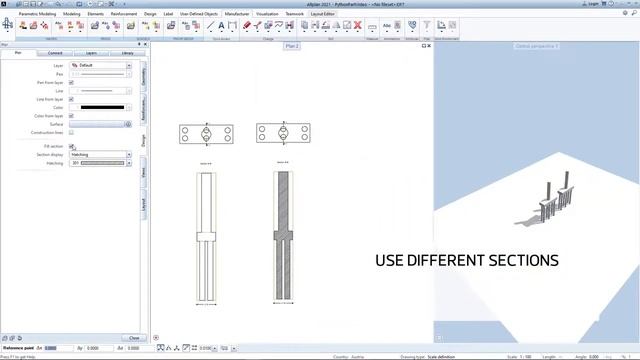The image size is (640, 360).
Task: Click the red eraser/modify tool icon
Action: (x=247, y=25)
